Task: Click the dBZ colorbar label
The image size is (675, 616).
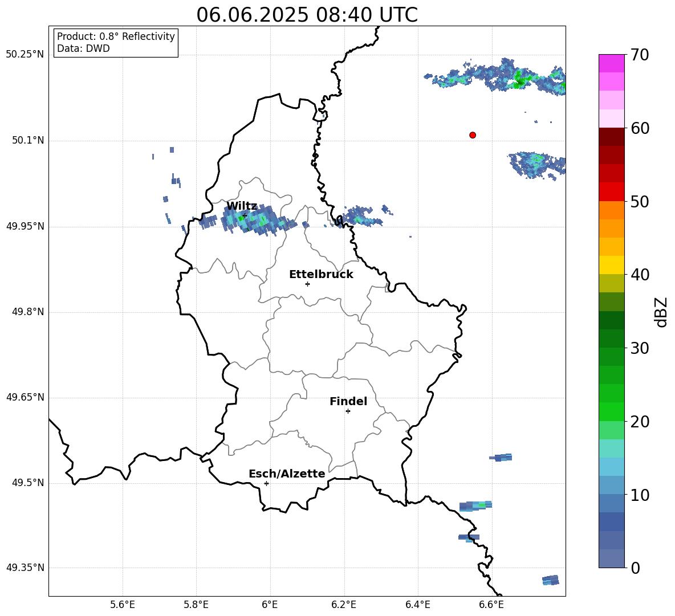Action: 661,312
